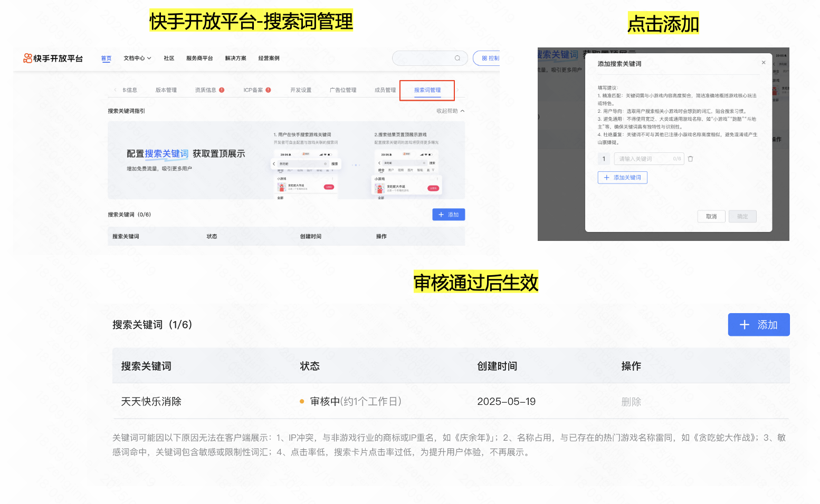Click the number 1 row index in the dialog
The width and height of the screenshot is (820, 504).
pyautogui.click(x=604, y=159)
